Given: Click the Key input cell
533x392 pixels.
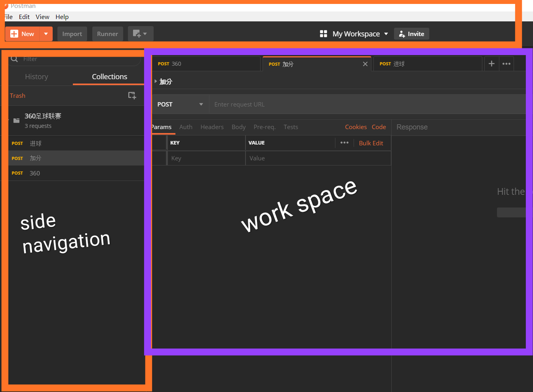Looking at the screenshot, I should coord(206,158).
